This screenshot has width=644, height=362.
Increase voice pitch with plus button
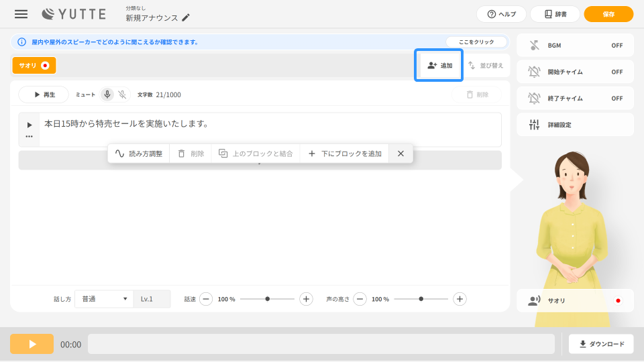coord(460,299)
